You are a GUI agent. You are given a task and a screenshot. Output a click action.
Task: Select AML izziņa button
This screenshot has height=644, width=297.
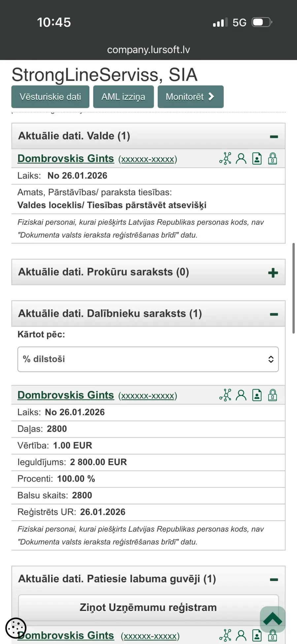tap(123, 97)
